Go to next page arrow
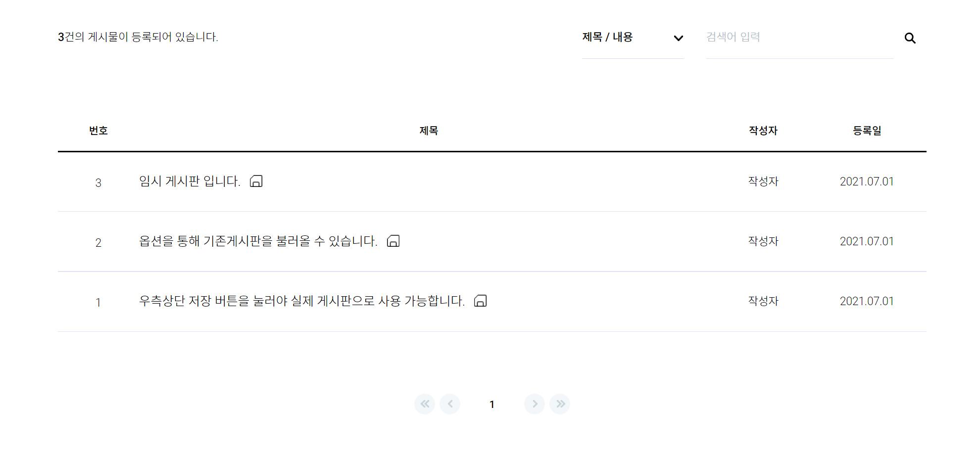Viewport: 980px width, 450px height. coord(535,404)
